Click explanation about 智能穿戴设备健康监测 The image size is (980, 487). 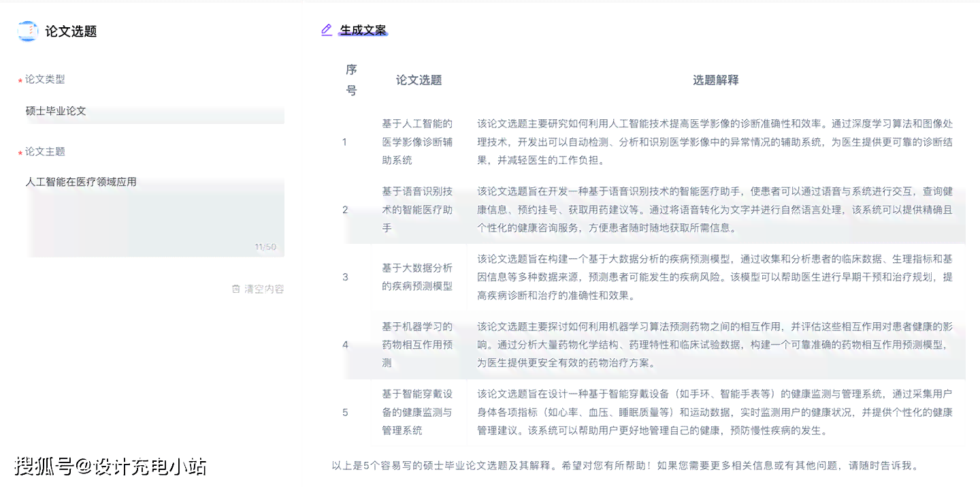coord(715,412)
